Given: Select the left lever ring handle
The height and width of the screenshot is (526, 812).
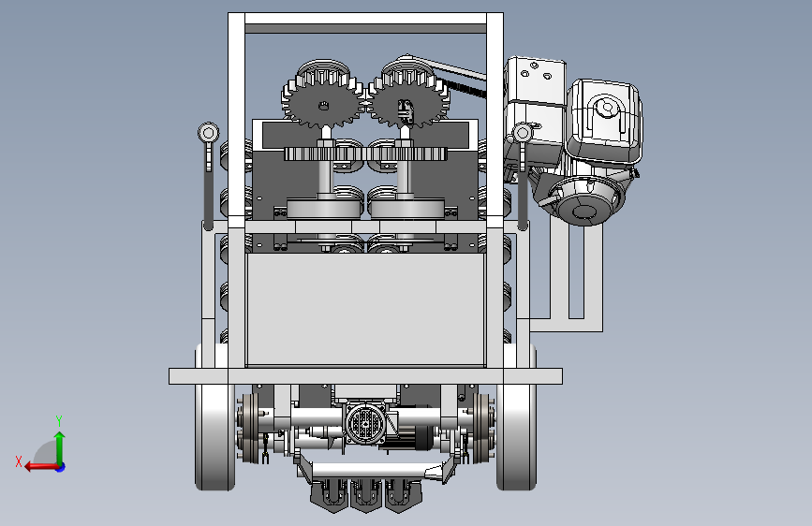Looking at the screenshot, I should click(208, 133).
